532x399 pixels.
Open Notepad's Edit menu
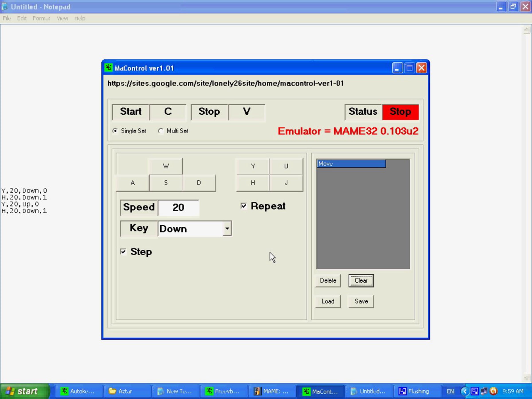[22, 18]
